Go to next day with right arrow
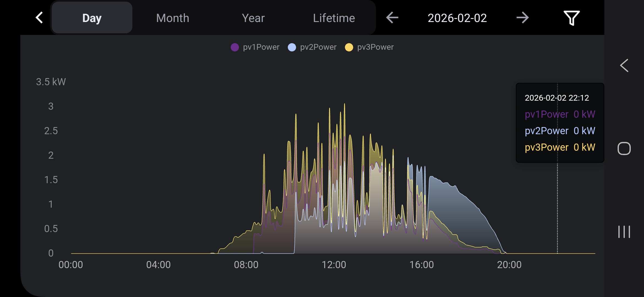The image size is (644, 297). tap(522, 18)
